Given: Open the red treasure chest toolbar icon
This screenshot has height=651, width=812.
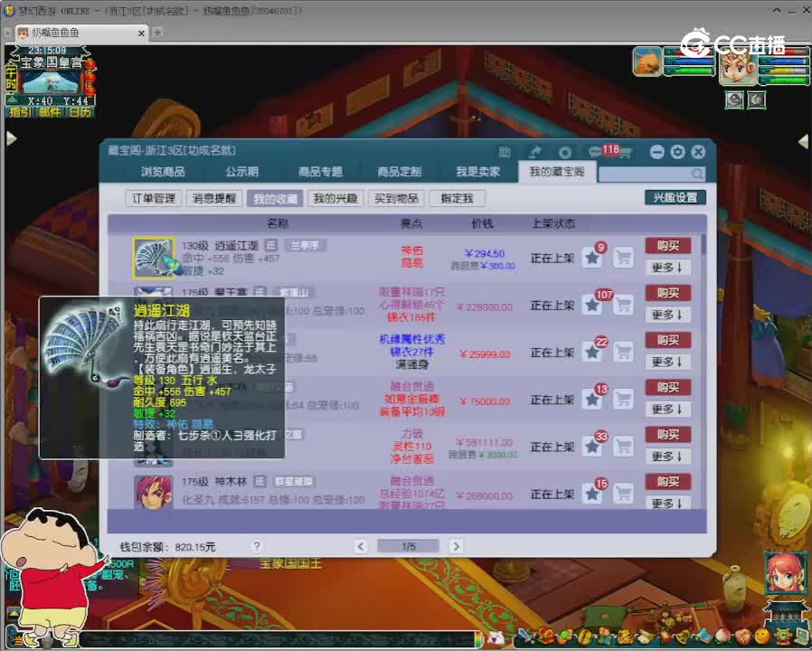Looking at the screenshot, I should [545, 636].
